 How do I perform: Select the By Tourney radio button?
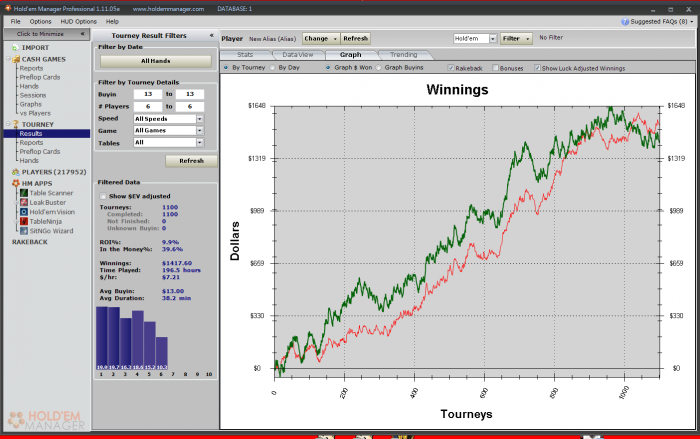pyautogui.click(x=226, y=67)
